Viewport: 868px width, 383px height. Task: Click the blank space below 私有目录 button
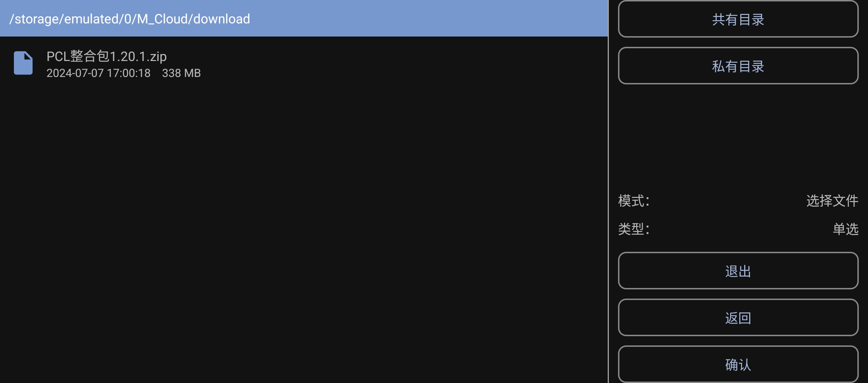click(738, 138)
